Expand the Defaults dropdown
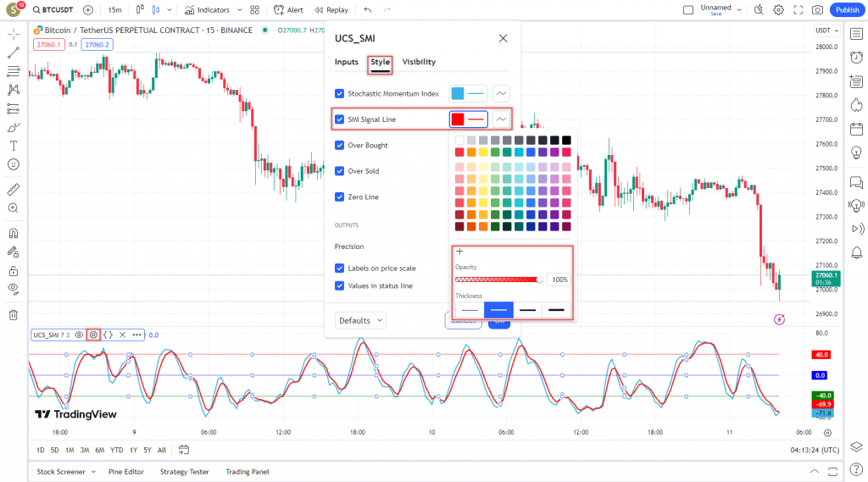 (360, 320)
